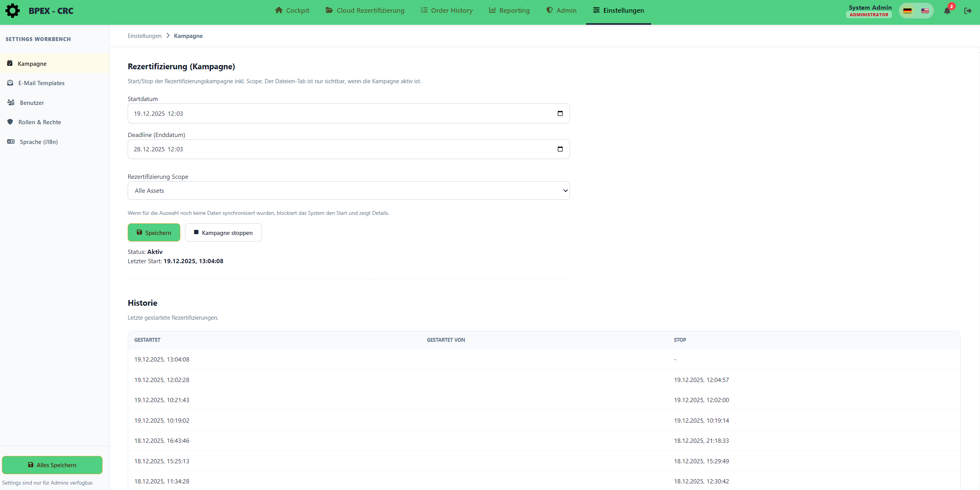Click Alles Speichern button in sidebar
Image resolution: width=980 pixels, height=490 pixels.
click(52, 465)
